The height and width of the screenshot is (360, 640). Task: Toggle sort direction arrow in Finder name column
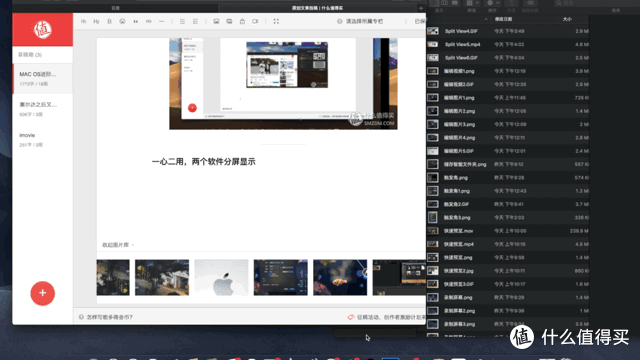(486, 19)
